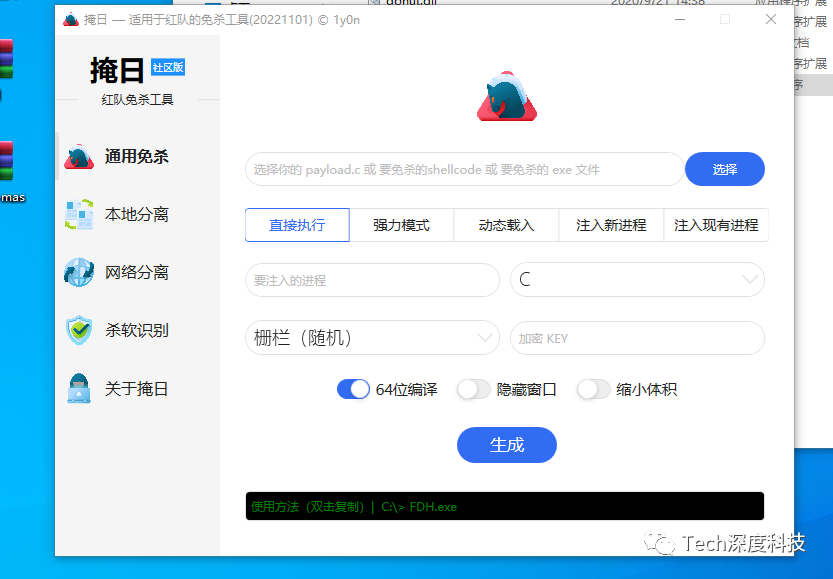Click the 本地分离 sidebar icon
833x579 pixels.
(x=79, y=214)
